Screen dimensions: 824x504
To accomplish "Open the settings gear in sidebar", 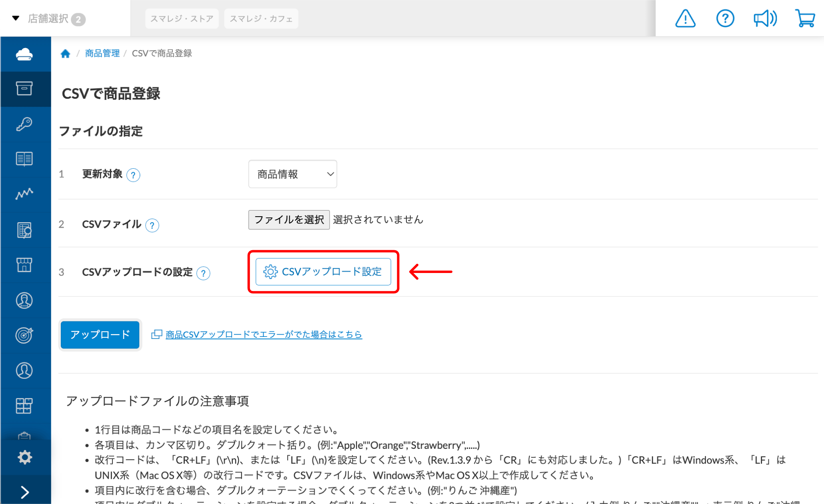I will [x=24, y=457].
